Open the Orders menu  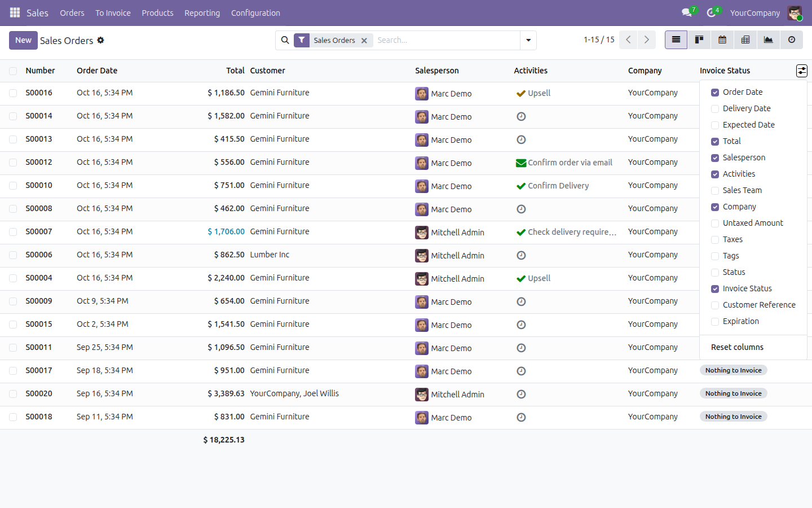(72, 13)
